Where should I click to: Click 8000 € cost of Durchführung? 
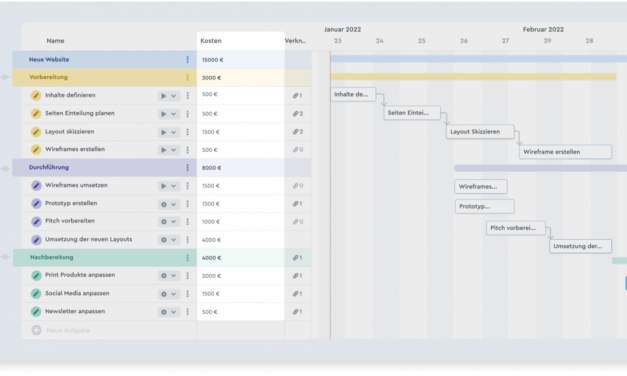(240, 168)
